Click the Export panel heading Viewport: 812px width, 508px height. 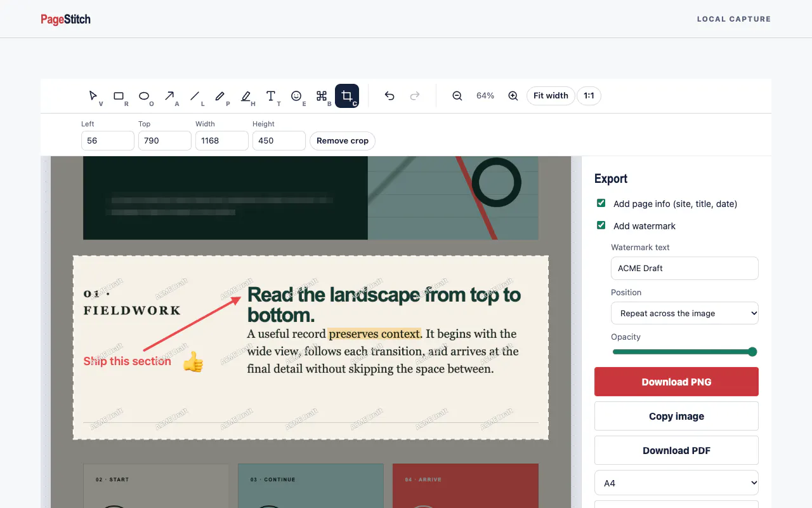pos(611,179)
